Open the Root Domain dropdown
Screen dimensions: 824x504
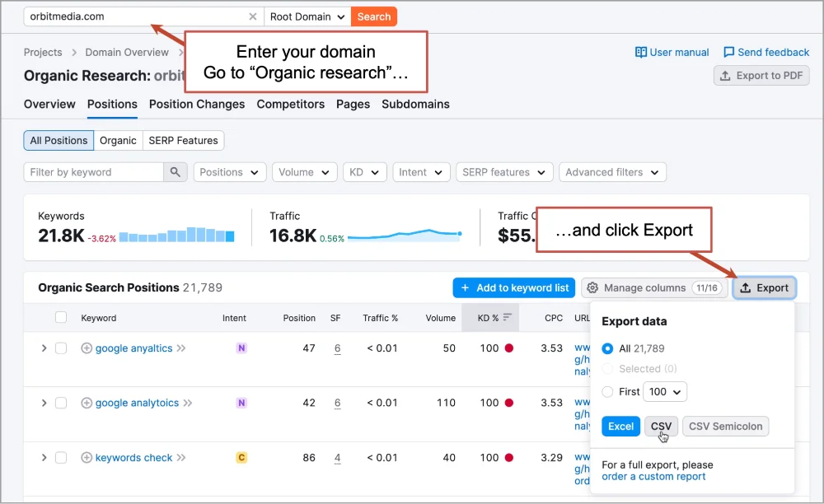coord(307,16)
